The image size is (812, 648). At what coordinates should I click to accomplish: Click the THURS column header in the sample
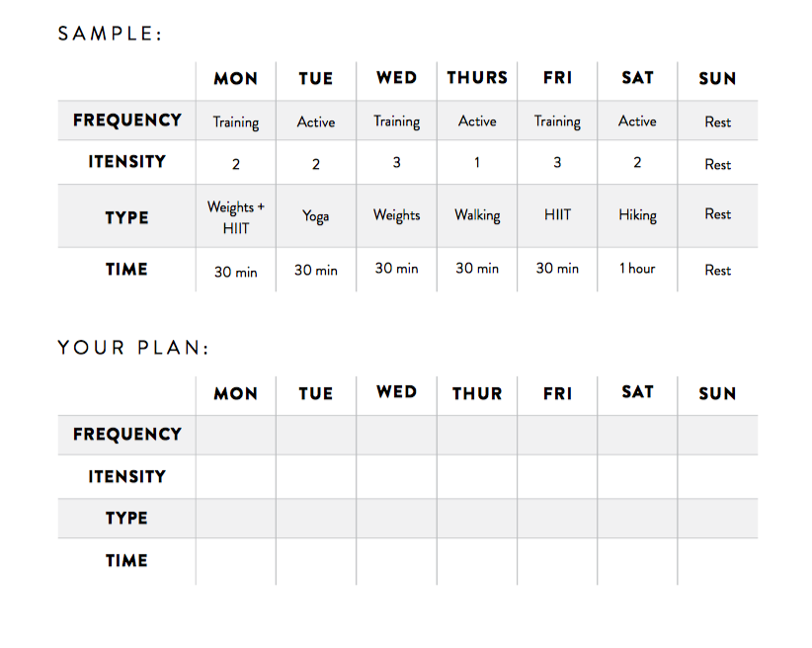[x=477, y=78]
